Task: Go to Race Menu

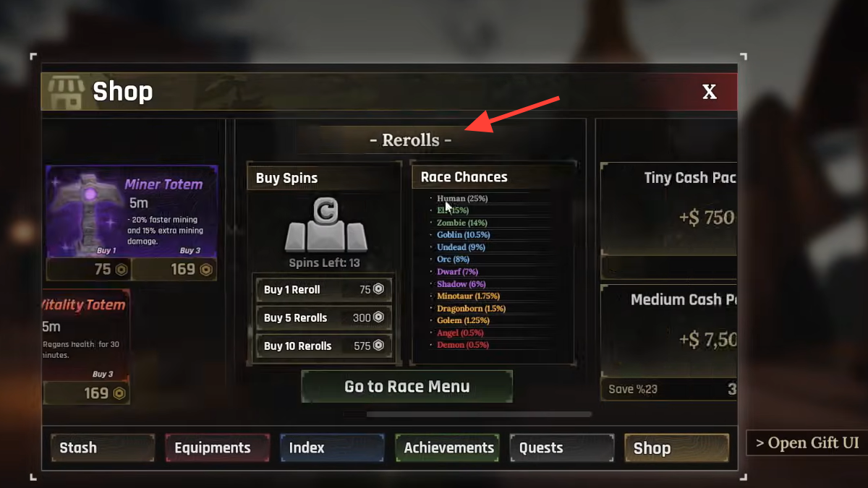Action: click(407, 387)
